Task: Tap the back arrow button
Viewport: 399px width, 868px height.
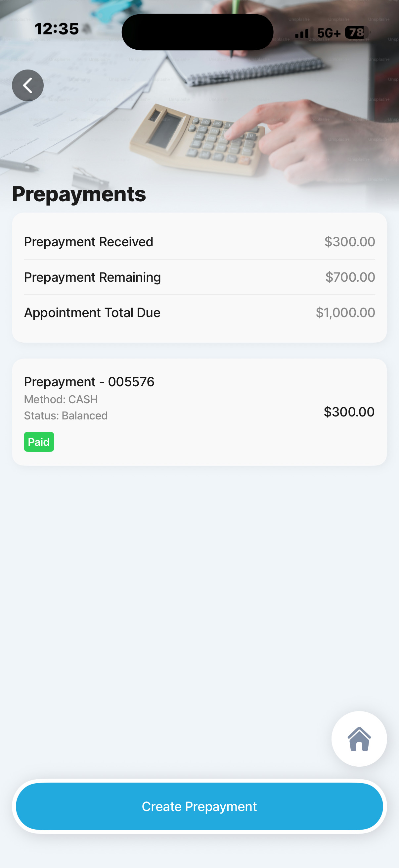Action: tap(27, 86)
